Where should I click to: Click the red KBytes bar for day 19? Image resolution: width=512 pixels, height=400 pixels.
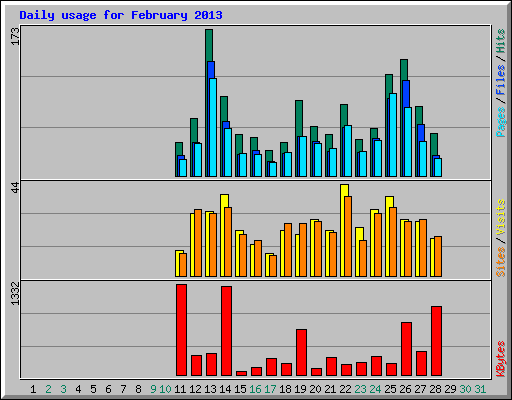(x=301, y=352)
